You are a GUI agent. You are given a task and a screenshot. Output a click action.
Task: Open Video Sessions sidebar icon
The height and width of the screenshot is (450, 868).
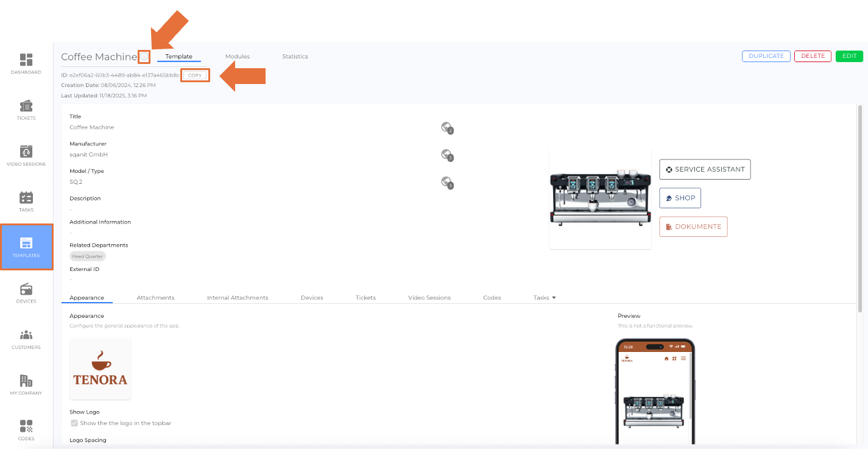tap(26, 155)
